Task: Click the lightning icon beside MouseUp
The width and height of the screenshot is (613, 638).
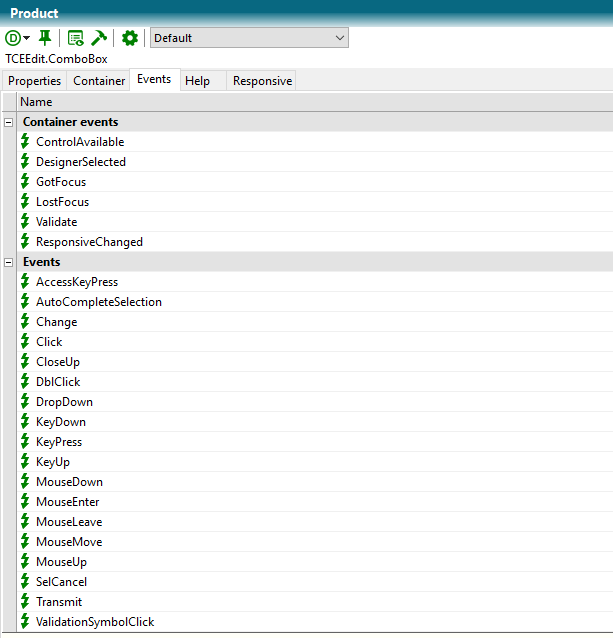Action: (x=26, y=562)
